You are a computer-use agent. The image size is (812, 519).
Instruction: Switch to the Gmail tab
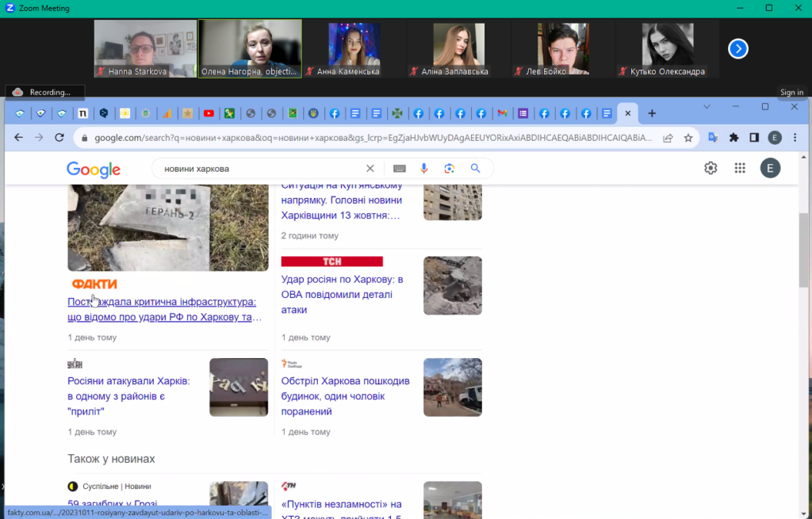click(502, 113)
